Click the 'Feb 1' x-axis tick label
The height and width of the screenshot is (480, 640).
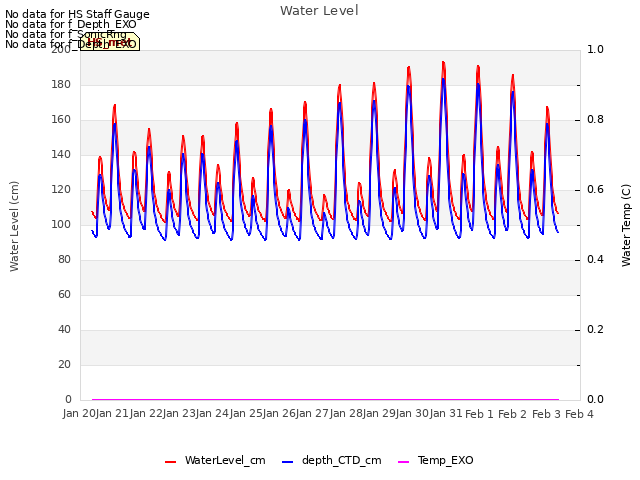[479, 414]
